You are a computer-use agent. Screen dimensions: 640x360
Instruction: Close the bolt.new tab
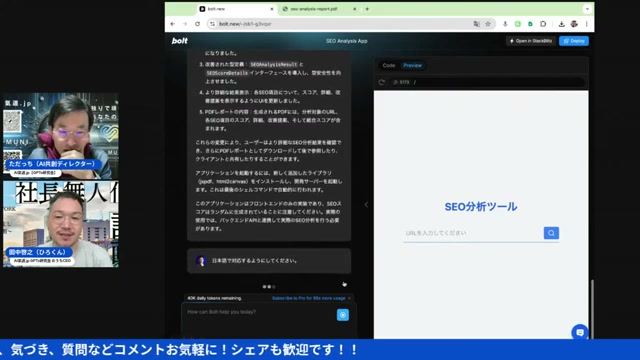[272, 9]
